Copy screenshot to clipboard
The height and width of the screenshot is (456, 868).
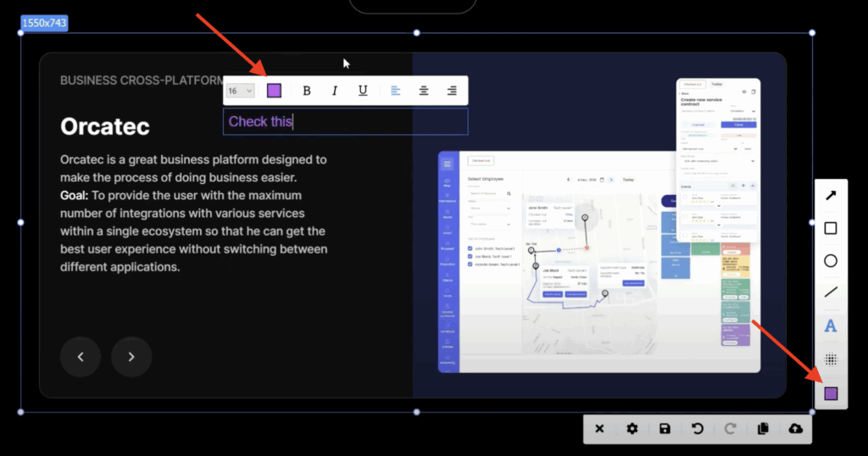763,429
